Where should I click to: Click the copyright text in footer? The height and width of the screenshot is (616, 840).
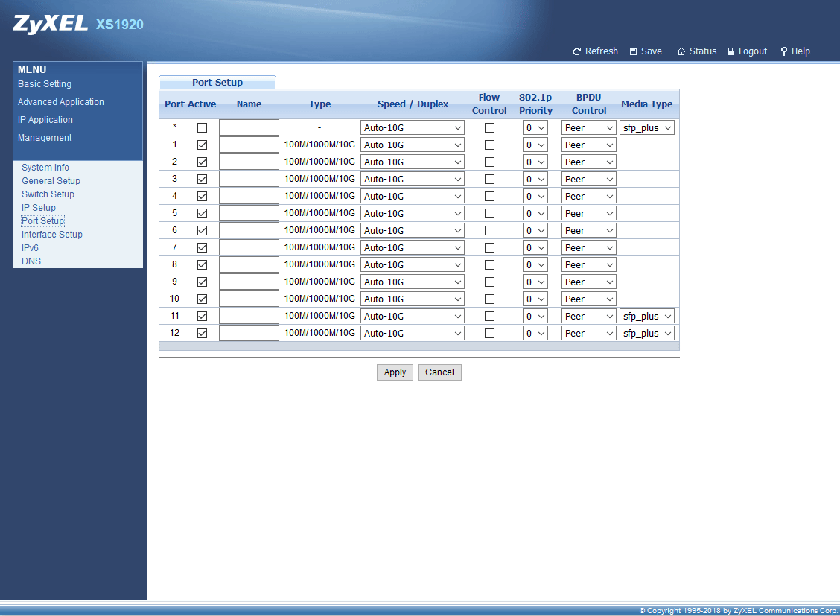click(x=738, y=611)
